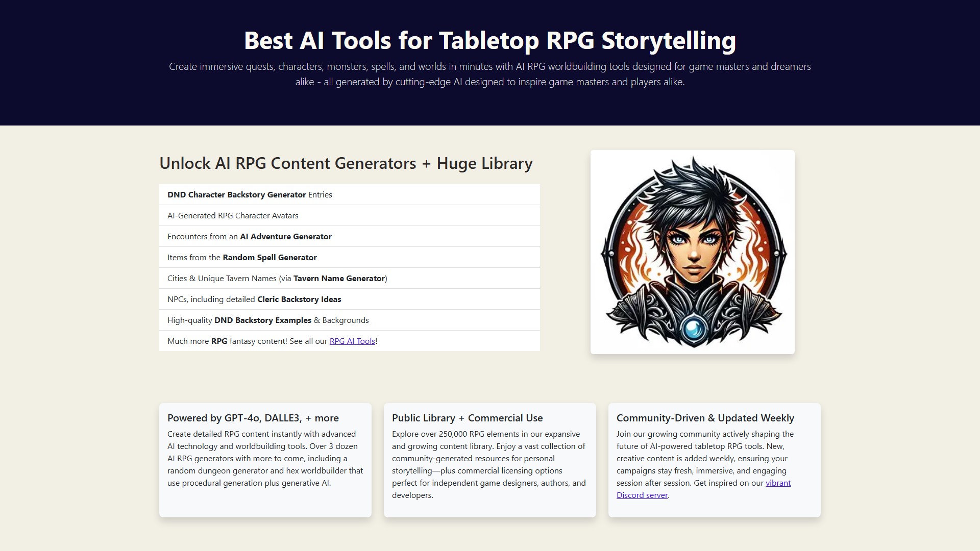Click the Unlock AI RPG Content Generators heading
Screen dimensions: 980x551
click(346, 163)
